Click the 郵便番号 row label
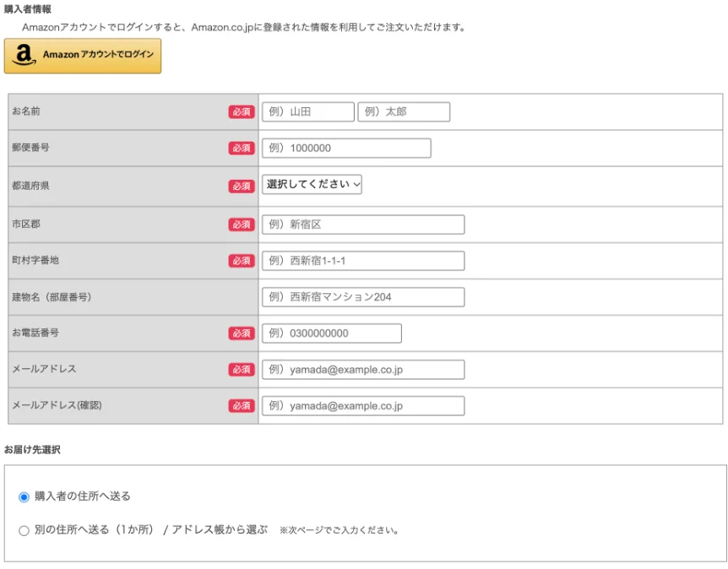 tap(30, 147)
